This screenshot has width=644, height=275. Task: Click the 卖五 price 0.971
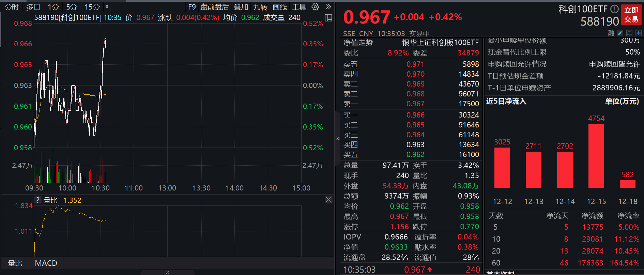tap(415, 64)
